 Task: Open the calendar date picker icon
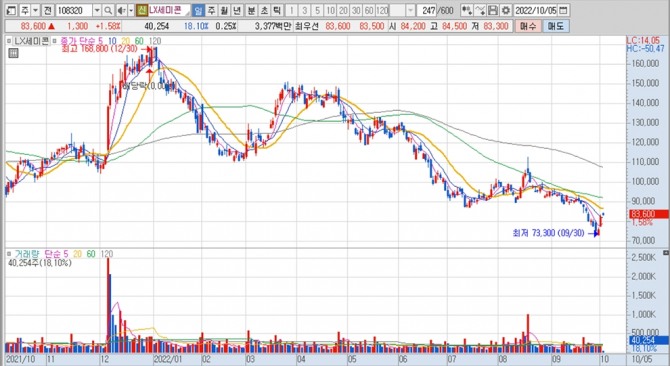coord(564,10)
